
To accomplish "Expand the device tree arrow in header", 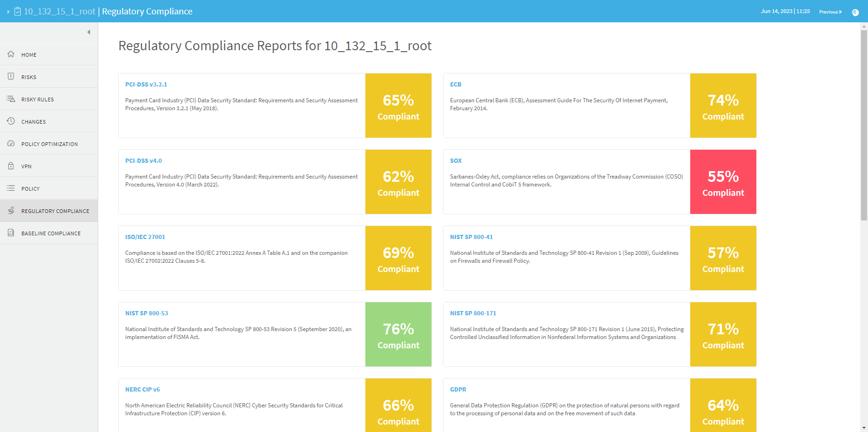I will (8, 12).
